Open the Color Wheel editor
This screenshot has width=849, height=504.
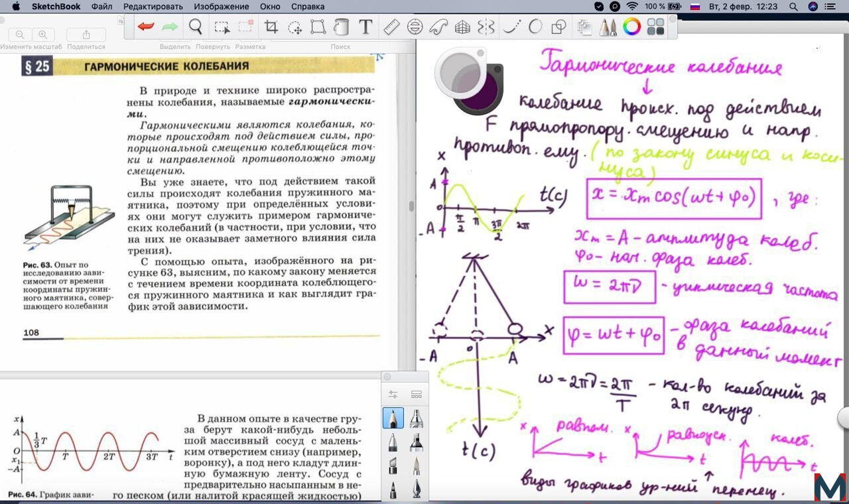tap(631, 27)
